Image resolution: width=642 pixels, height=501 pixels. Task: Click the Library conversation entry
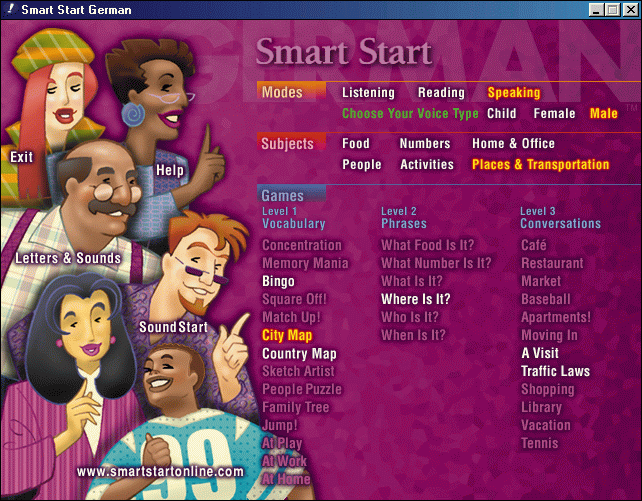click(x=541, y=407)
